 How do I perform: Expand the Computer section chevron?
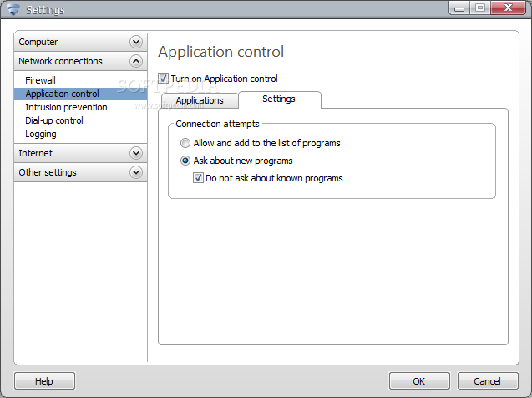tap(136, 42)
